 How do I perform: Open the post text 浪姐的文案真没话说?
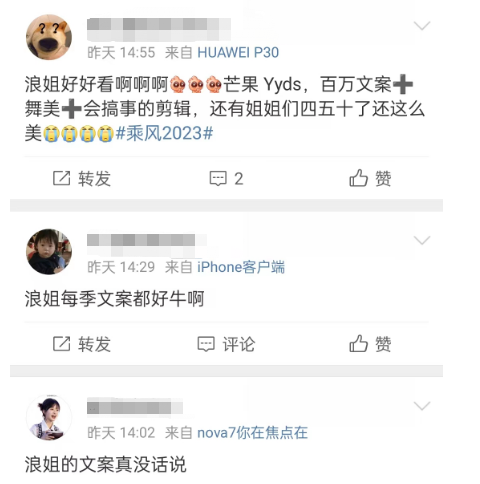pyautogui.click(x=105, y=464)
